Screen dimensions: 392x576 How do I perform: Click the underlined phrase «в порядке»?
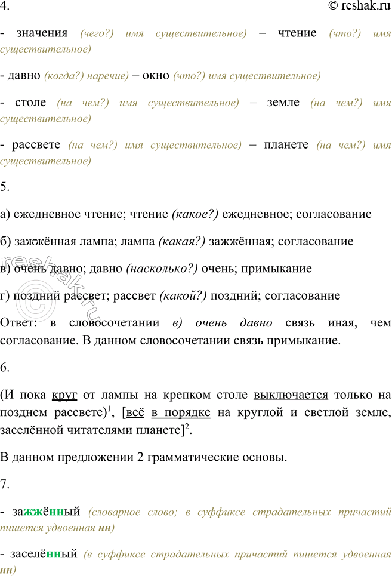pyautogui.click(x=181, y=412)
